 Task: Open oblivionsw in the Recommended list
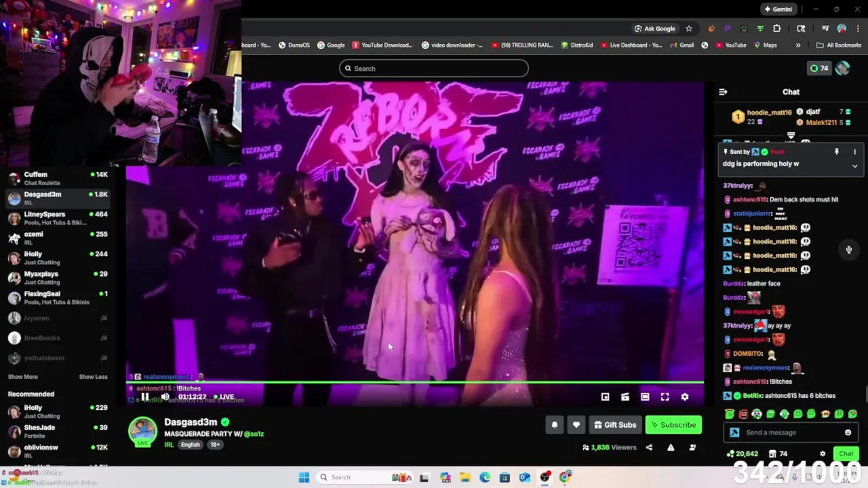(58, 451)
